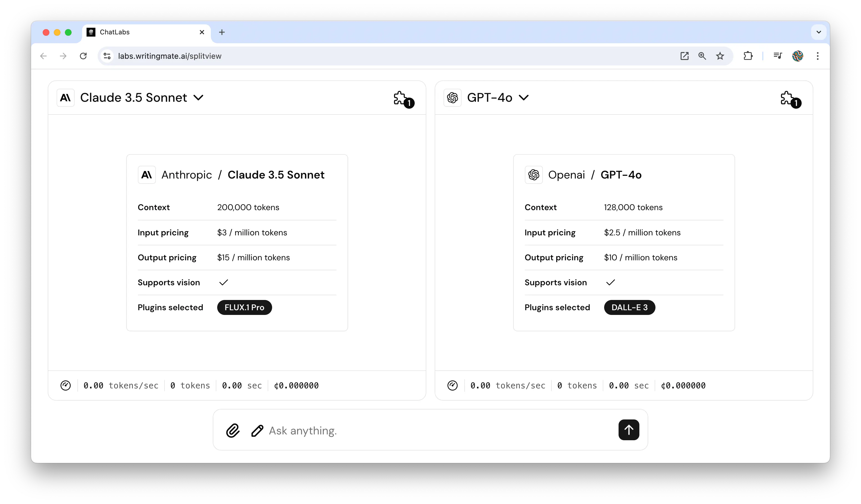861x504 pixels.
Task: Click the browser zoom magnifier icon
Action: click(x=702, y=56)
